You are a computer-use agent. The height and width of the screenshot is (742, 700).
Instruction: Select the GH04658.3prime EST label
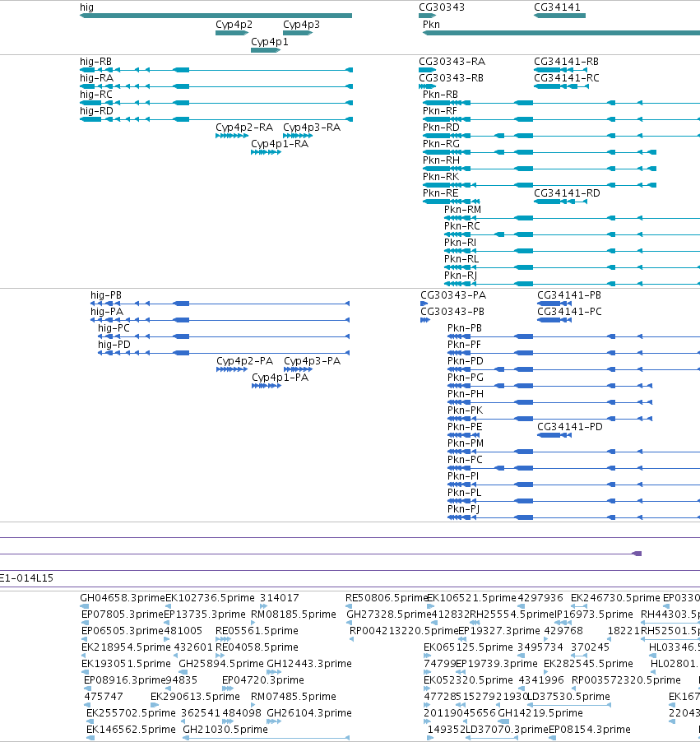[123, 598]
